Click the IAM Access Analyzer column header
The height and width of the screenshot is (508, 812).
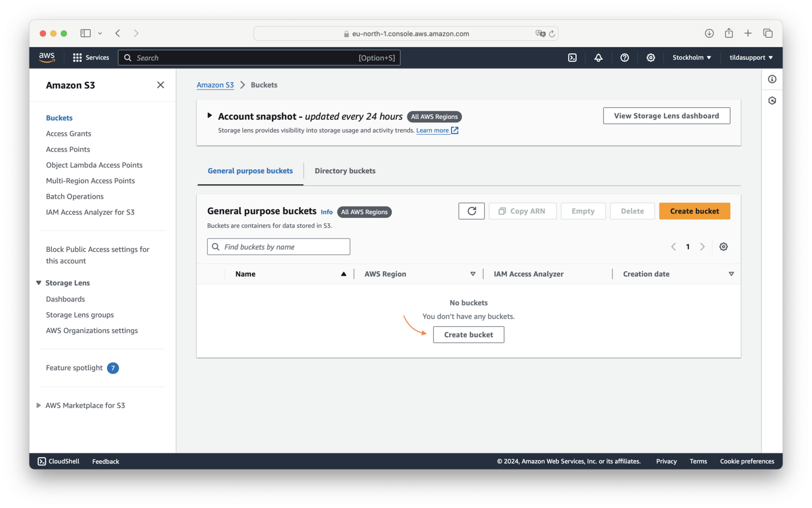click(528, 274)
